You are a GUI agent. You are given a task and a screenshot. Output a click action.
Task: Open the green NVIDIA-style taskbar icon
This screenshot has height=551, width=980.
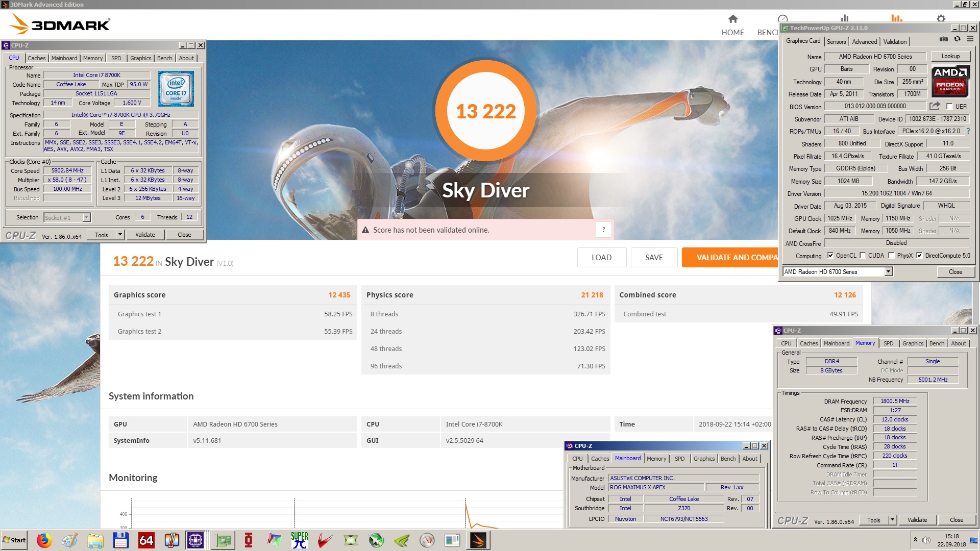(x=402, y=540)
